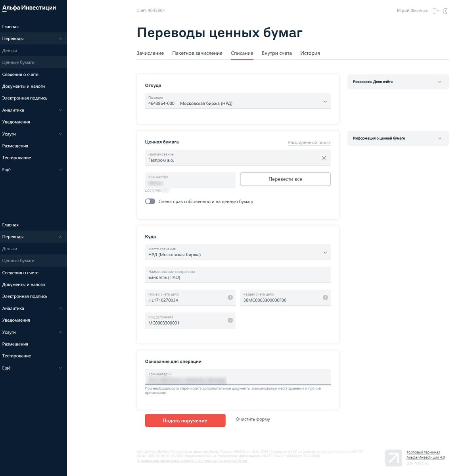Open the Место хранения dropdown

click(325, 252)
